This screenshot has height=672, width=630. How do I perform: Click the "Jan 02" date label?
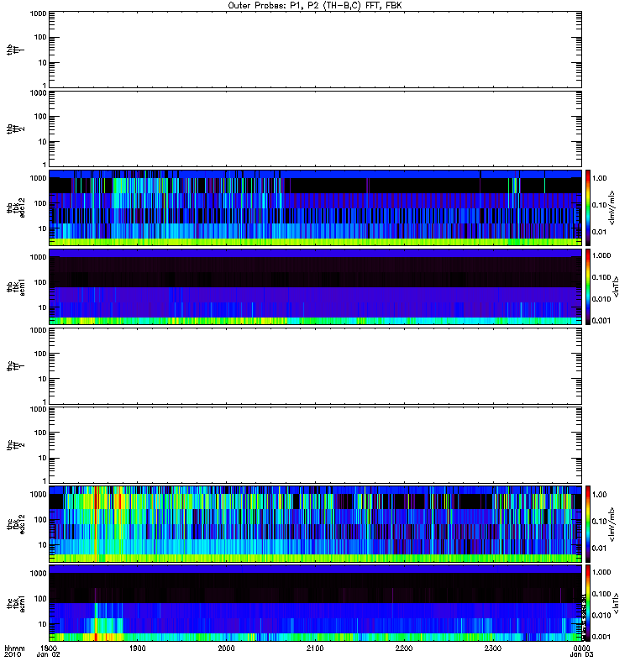[49, 654]
